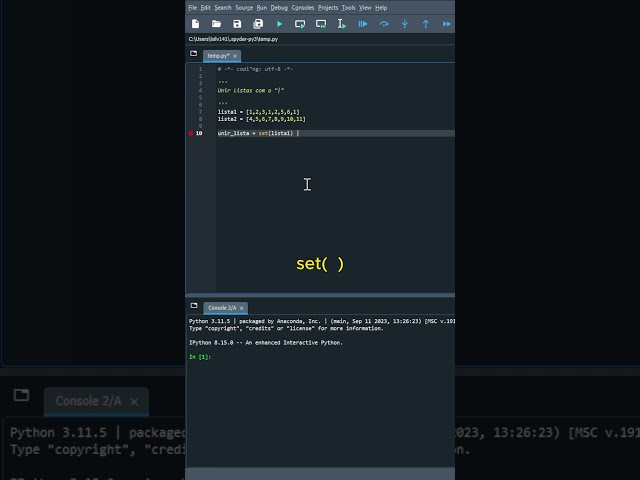Click the coding utf-8 comment line

(255, 69)
